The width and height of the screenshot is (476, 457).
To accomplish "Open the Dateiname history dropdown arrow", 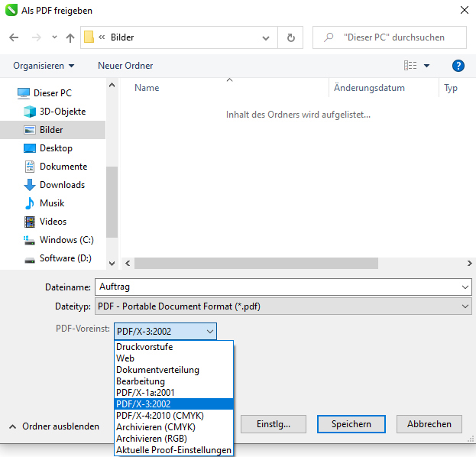I will click(x=465, y=287).
